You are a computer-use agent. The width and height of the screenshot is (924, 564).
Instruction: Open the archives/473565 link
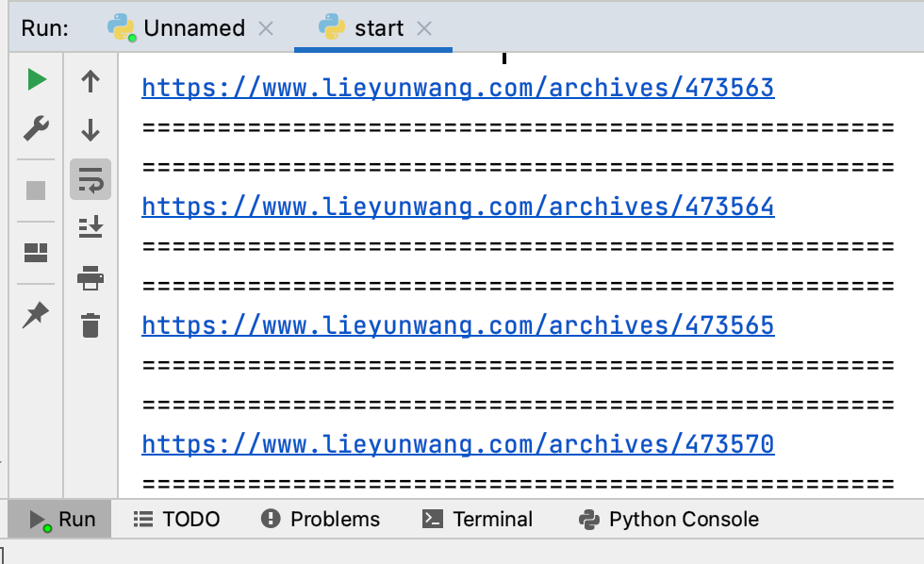coord(458,324)
